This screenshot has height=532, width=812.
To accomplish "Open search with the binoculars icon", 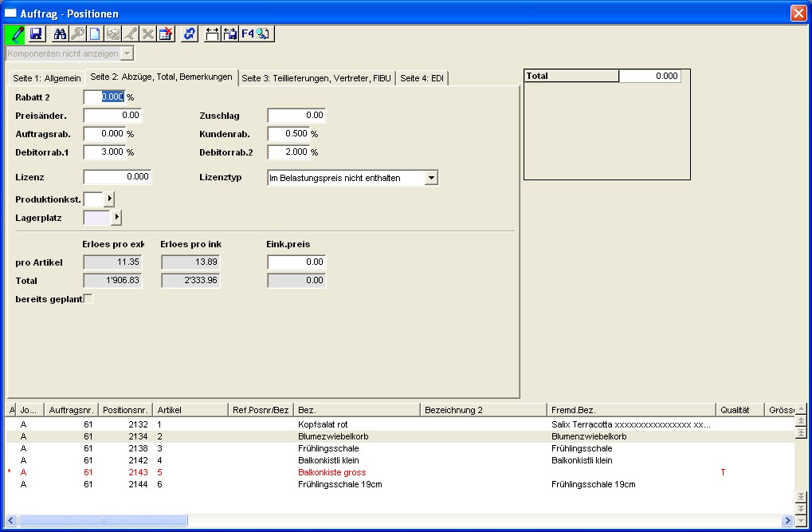I will click(x=60, y=34).
